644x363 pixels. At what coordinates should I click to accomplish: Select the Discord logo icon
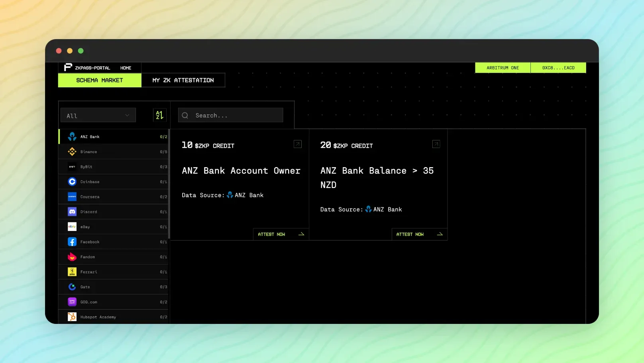[72, 212]
